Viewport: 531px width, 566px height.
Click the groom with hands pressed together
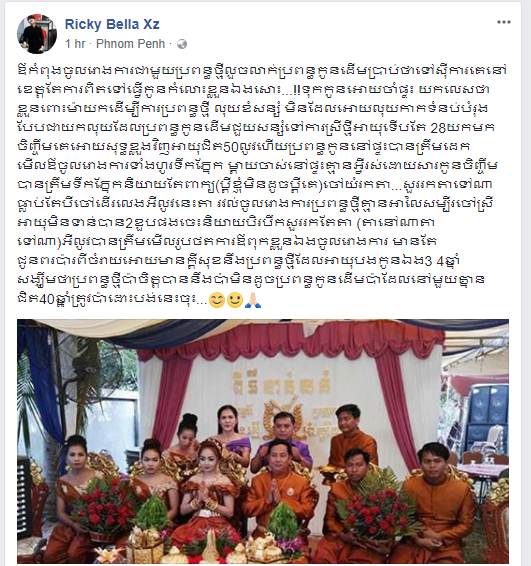tap(277, 495)
